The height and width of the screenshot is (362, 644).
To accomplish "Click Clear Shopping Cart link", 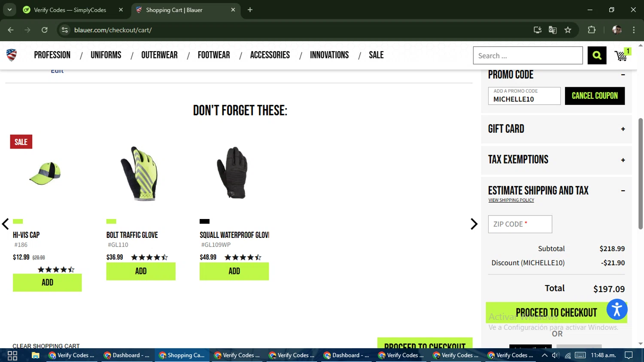I will click(x=46, y=346).
